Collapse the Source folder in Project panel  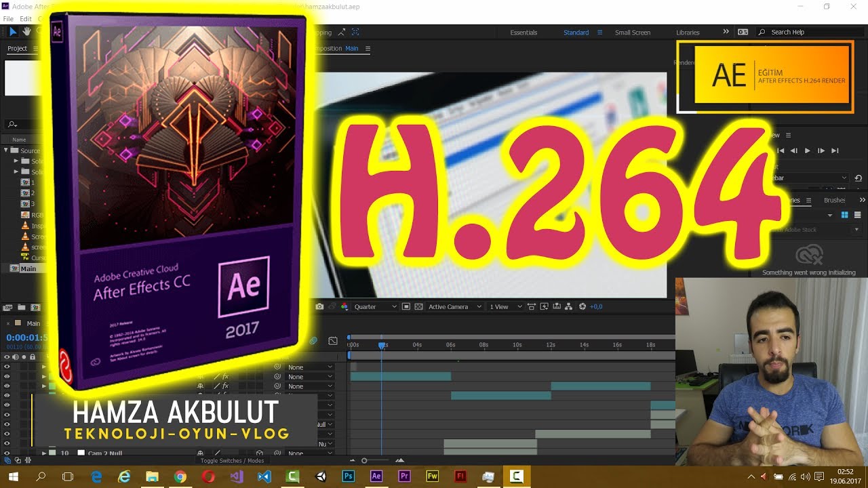6,150
